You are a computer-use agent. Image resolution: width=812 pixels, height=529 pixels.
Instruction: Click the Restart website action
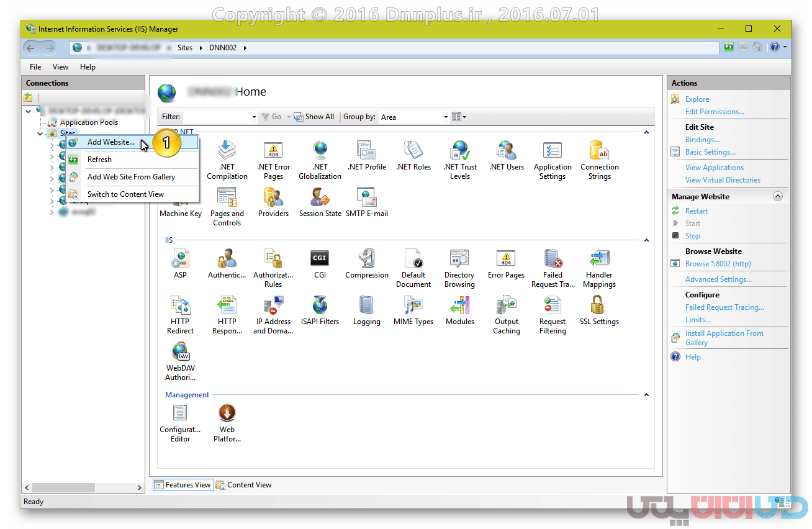point(696,211)
